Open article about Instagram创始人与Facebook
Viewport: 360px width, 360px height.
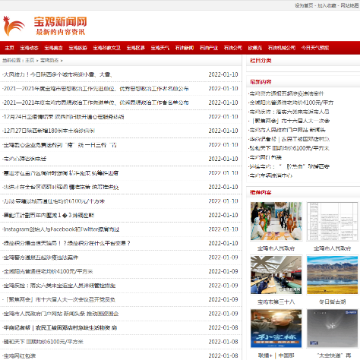pos(61,229)
